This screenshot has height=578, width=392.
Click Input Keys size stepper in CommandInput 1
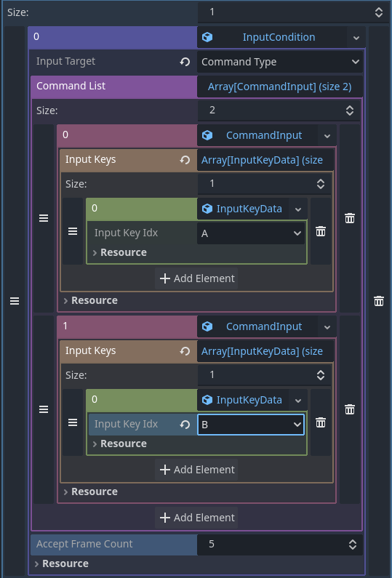tap(321, 375)
